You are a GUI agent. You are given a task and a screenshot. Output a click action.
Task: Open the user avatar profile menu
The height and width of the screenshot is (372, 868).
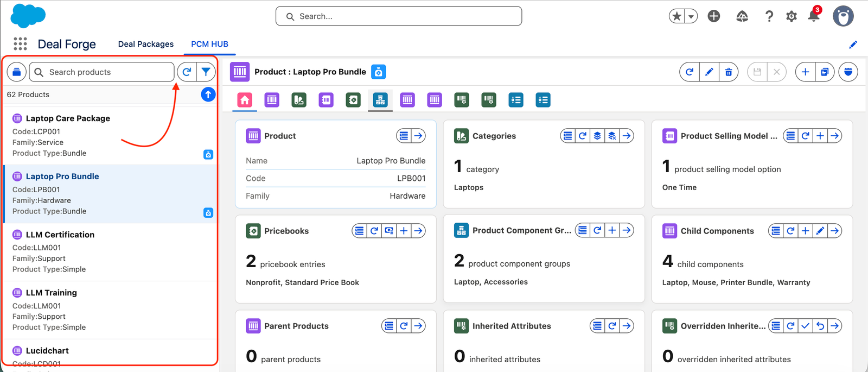[x=843, y=16]
